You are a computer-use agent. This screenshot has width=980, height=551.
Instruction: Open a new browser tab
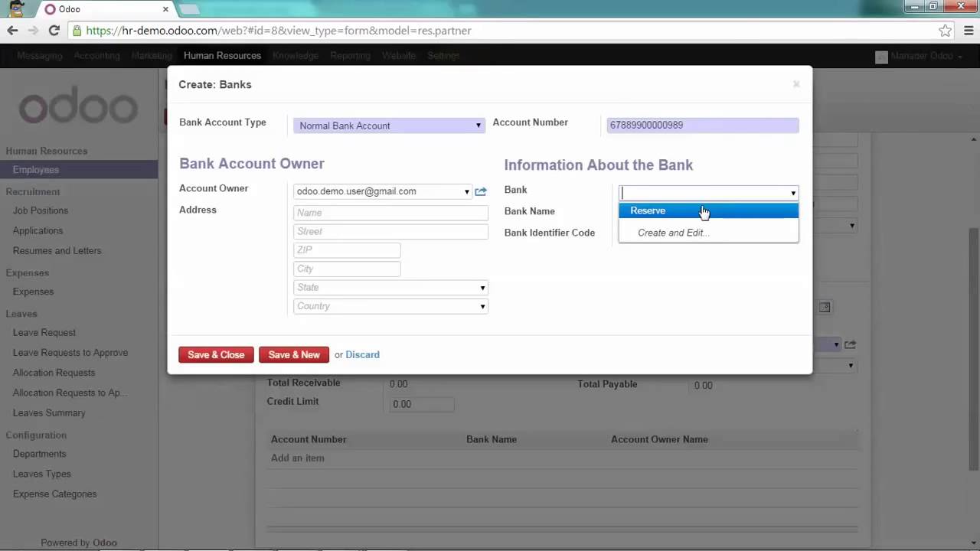pos(189,9)
